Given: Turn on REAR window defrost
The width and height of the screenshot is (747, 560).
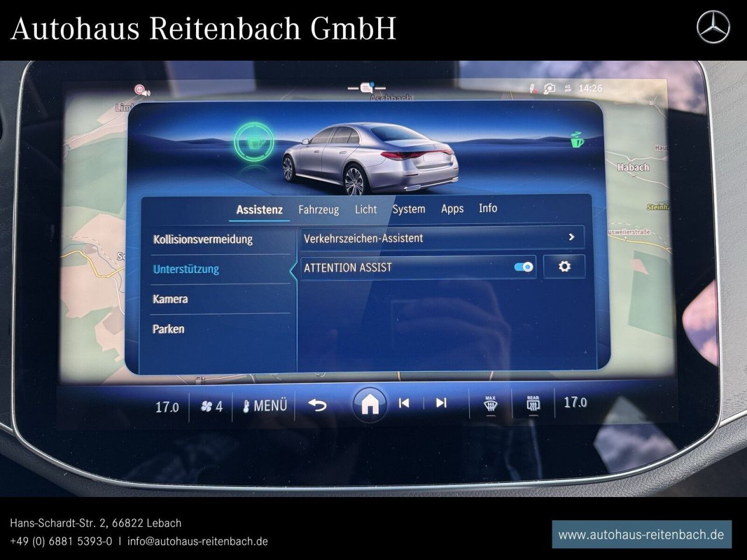Looking at the screenshot, I should coord(533,405).
